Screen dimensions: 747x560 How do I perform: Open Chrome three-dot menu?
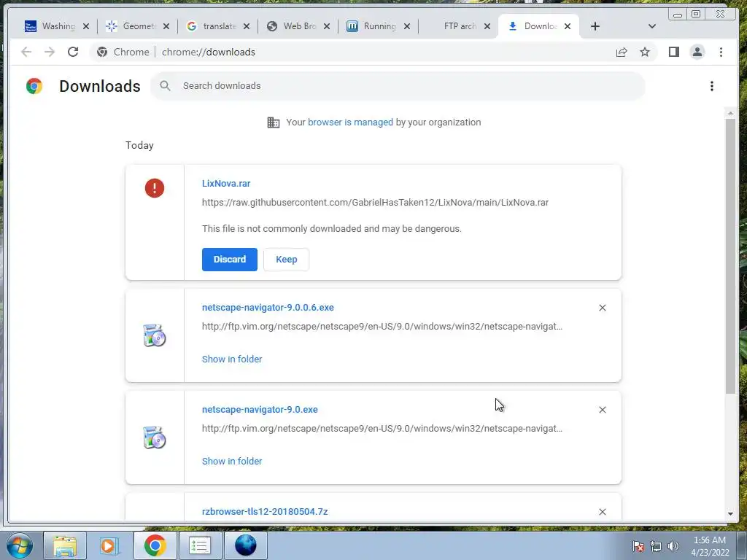721,52
